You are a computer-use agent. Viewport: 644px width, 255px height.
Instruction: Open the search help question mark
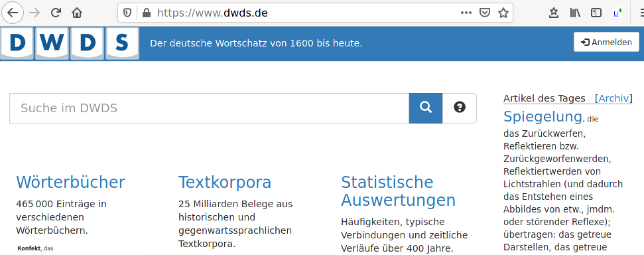[x=460, y=108]
